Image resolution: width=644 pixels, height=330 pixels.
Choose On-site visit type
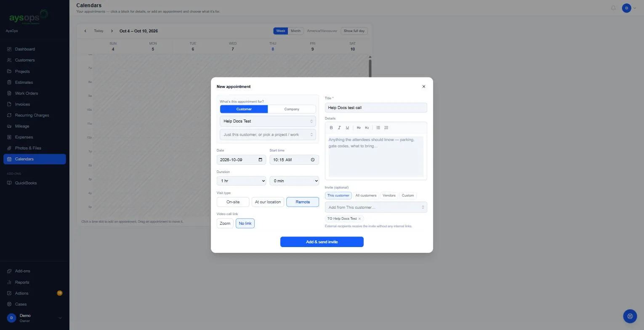233,202
